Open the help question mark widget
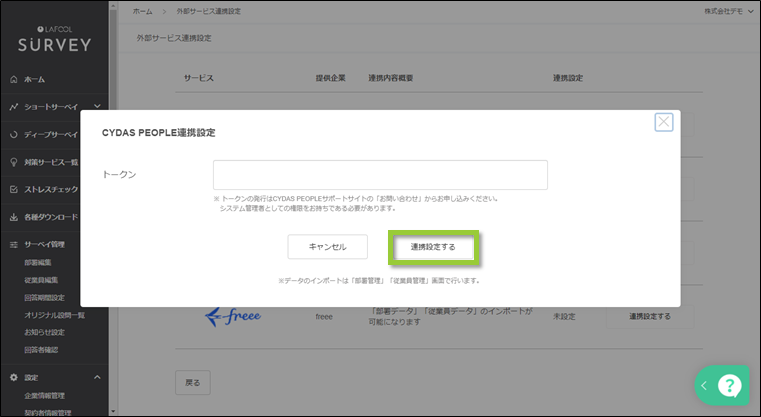This screenshot has height=417, width=761. pos(729,386)
